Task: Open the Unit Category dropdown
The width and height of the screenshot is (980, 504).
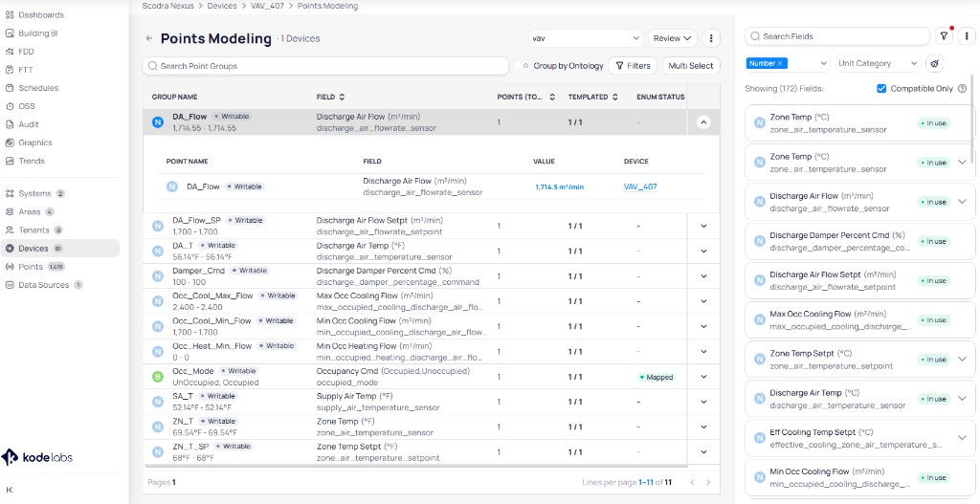Action: pyautogui.click(x=879, y=63)
